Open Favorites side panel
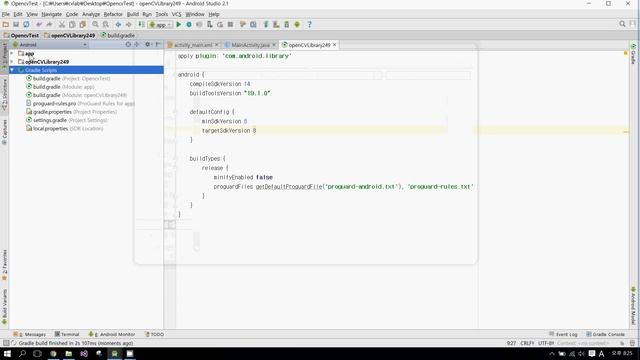Viewport: 640px width, 360px height. click(x=4, y=264)
